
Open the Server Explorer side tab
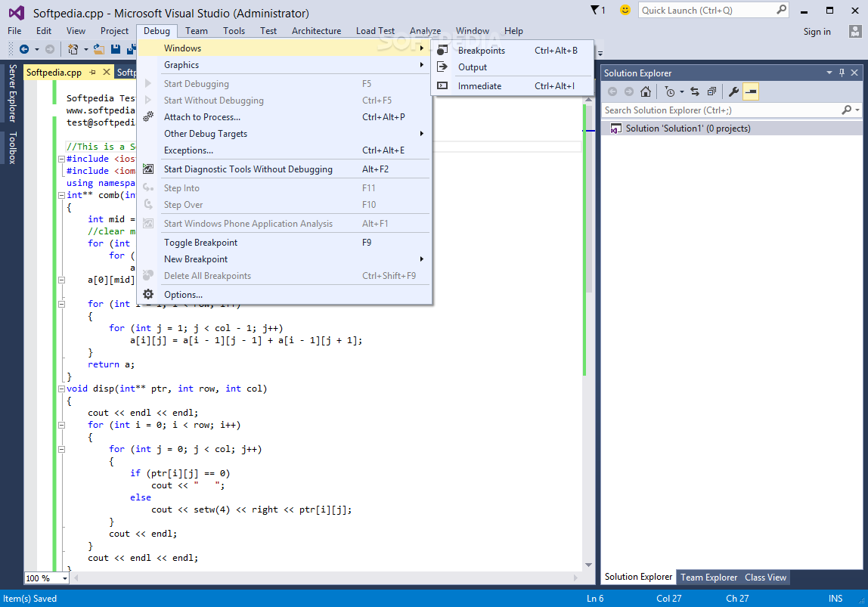tap(12, 93)
